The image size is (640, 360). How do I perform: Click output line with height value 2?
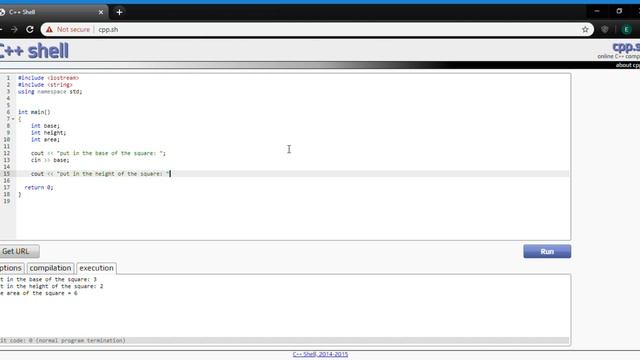pos(51,286)
